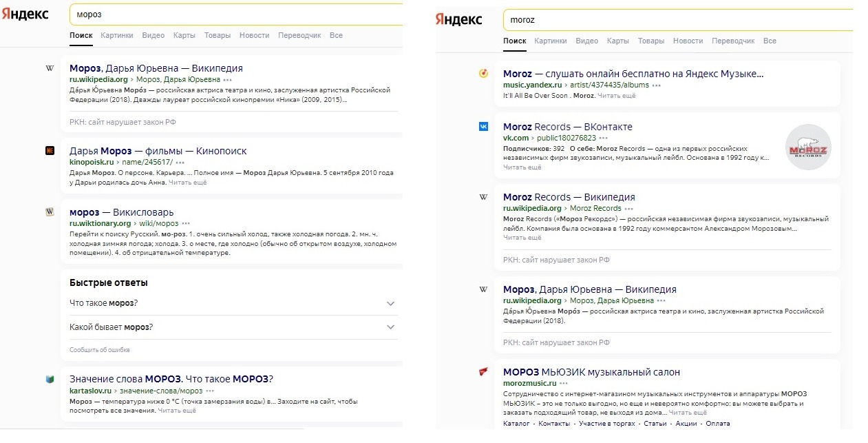Screen dimensions: 868x443
Task: Open Переводчик tab in left window
Action: pos(299,35)
